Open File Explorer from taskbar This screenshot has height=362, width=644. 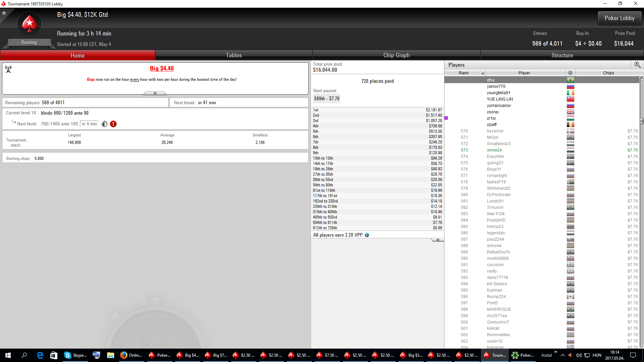[110, 355]
